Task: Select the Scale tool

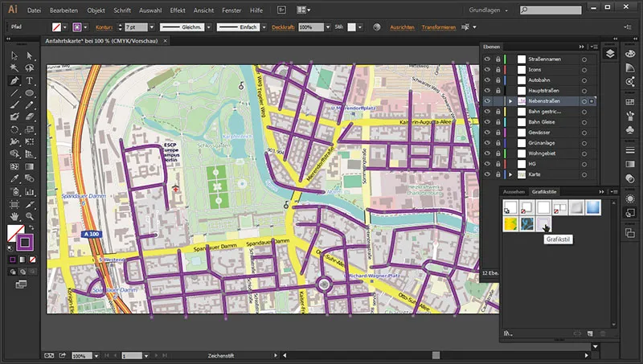Action: [30, 129]
